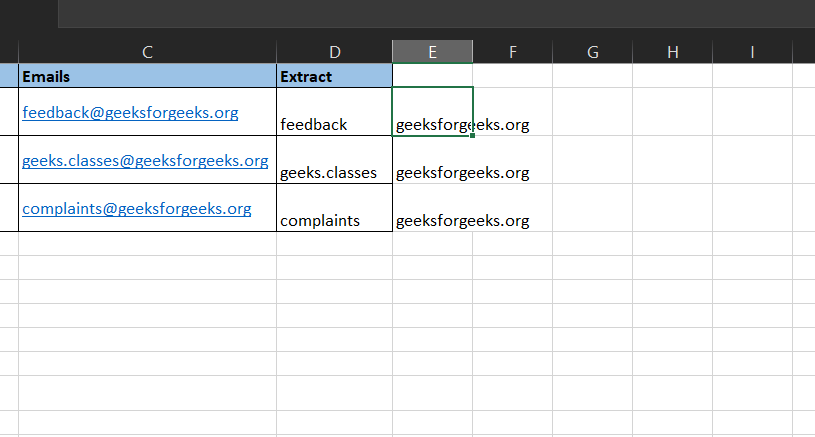Select cell containing complaints text
Viewport: 815px width, 437px height.
[x=334, y=207]
